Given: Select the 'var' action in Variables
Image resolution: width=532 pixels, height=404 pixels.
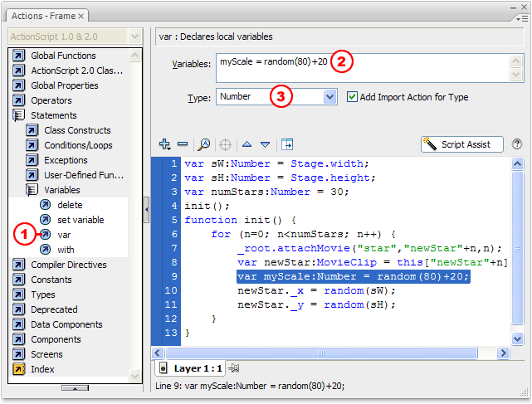Looking at the screenshot, I should coord(64,235).
